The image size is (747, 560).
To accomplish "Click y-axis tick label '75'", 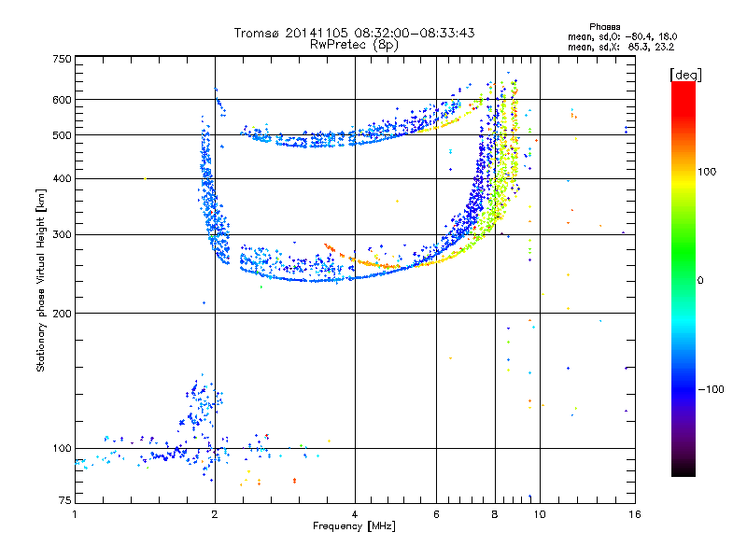I will tap(65, 500).
